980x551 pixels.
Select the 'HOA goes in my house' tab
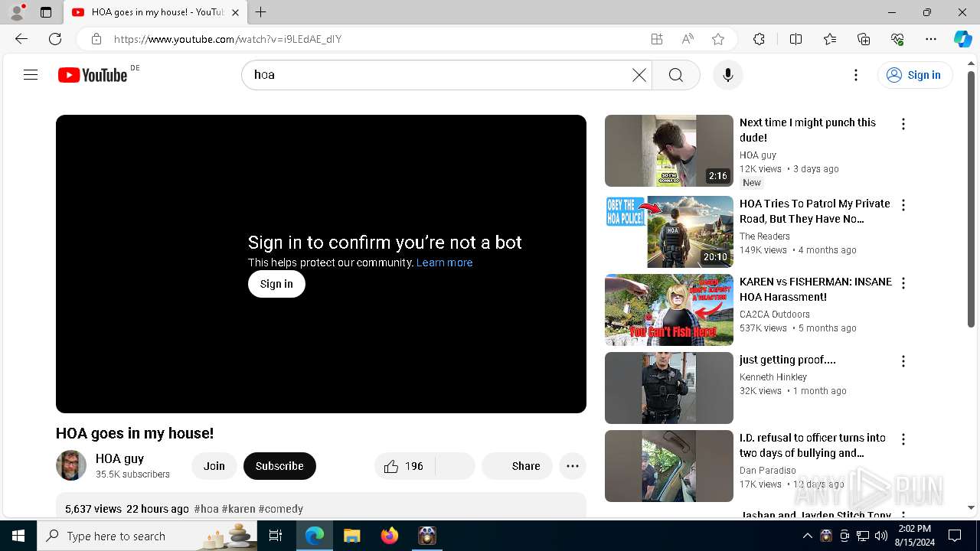tap(155, 12)
